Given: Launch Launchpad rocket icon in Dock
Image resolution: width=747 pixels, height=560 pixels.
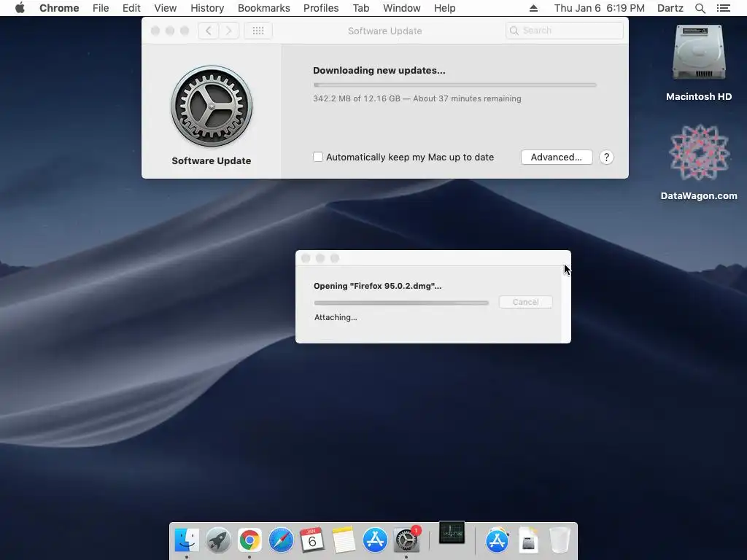Looking at the screenshot, I should (218, 540).
